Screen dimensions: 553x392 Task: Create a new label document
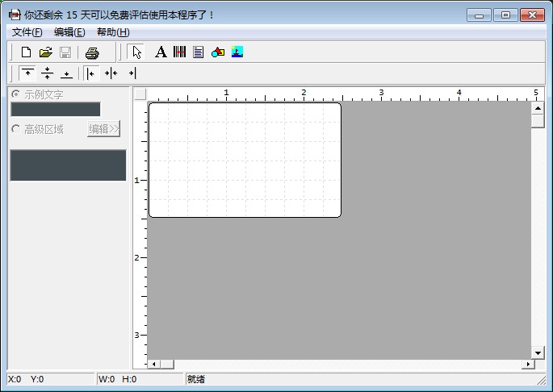point(26,52)
